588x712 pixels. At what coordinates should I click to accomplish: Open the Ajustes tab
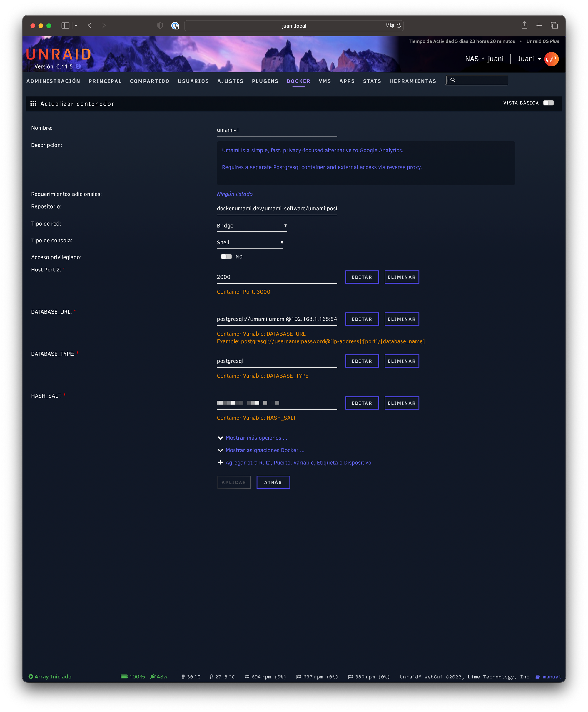tap(230, 81)
